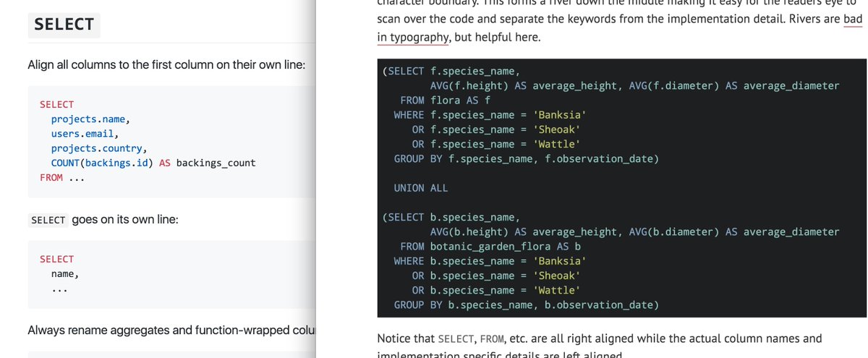This screenshot has width=868, height=358.
Task: Click 'GROUP BY b.species_name, b.observation_date)' line
Action: click(527, 304)
